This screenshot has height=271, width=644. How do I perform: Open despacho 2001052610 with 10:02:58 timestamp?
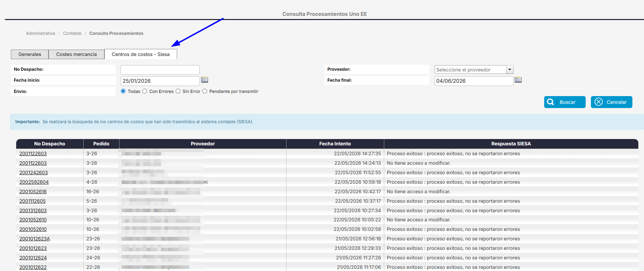click(x=33, y=229)
